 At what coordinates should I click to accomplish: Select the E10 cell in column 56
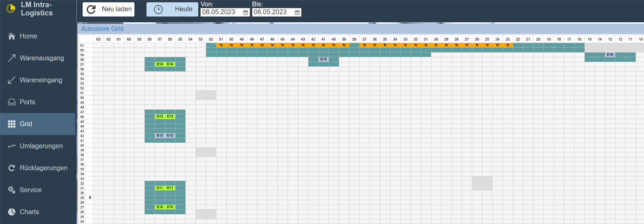pos(170,207)
